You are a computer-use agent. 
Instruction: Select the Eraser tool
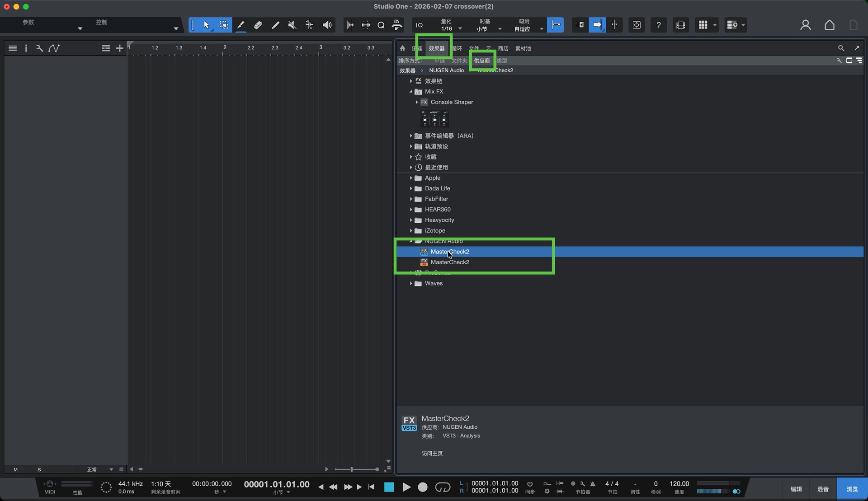tap(258, 25)
